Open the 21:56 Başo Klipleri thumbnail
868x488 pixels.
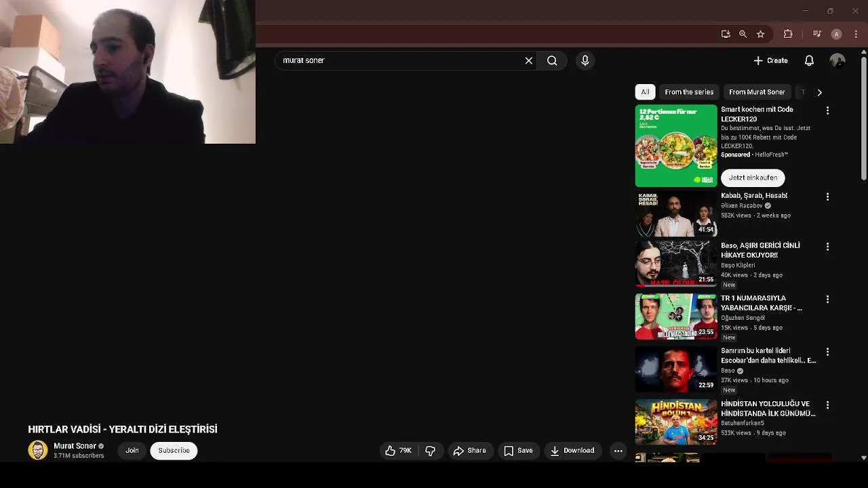[x=676, y=264]
